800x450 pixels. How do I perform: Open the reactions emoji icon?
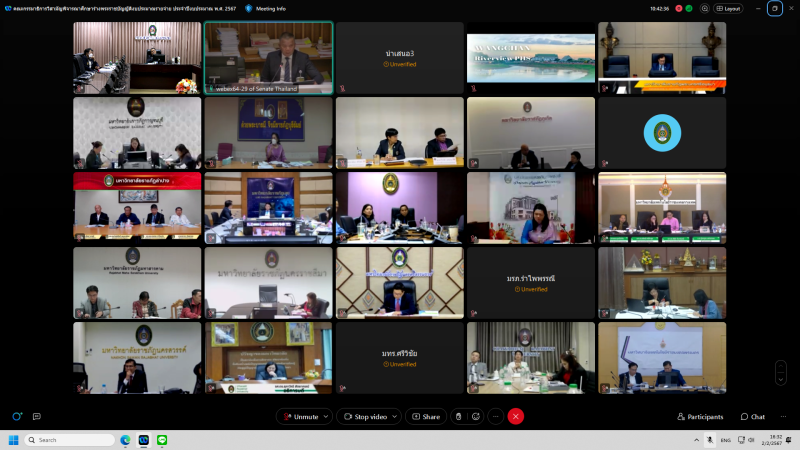(x=476, y=416)
